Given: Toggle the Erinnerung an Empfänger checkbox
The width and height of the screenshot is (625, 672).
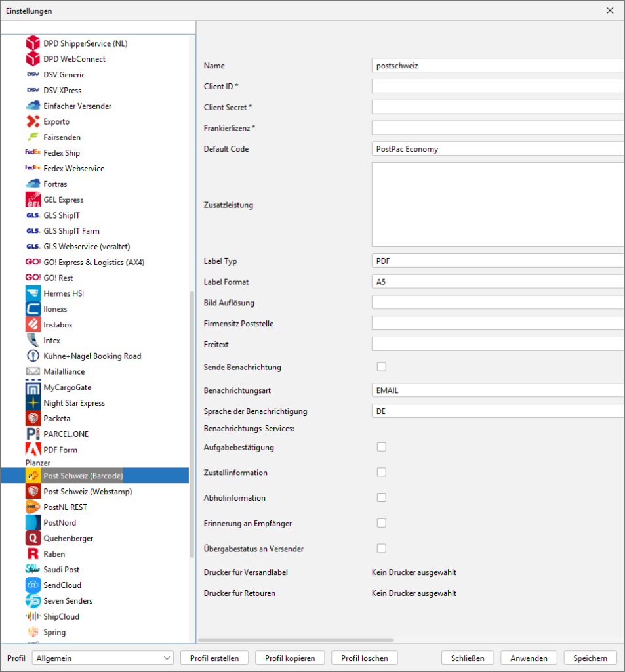Looking at the screenshot, I should coord(381,523).
